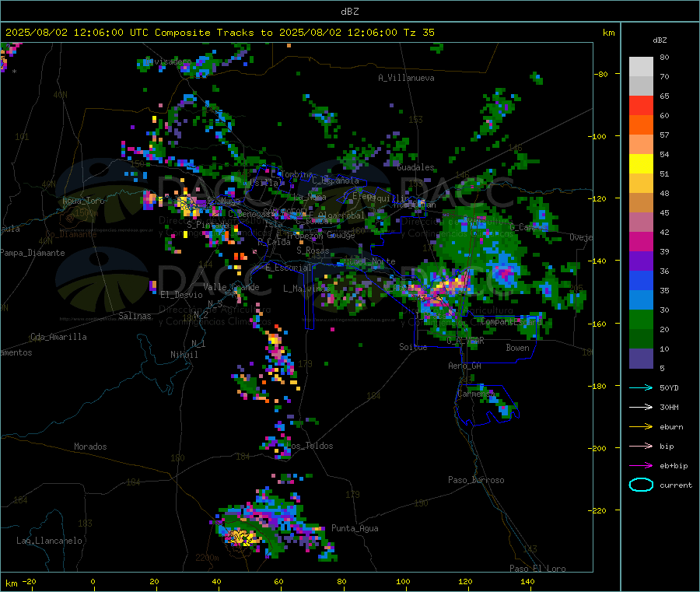Click the 'Morados' map label
700x592 pixels.
click(x=90, y=447)
